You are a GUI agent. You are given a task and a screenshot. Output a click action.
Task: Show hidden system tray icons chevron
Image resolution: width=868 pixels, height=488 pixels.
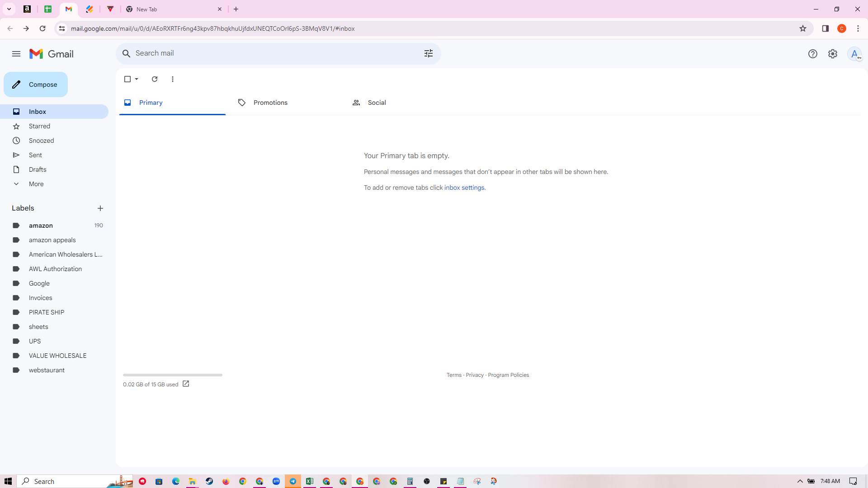(x=800, y=481)
